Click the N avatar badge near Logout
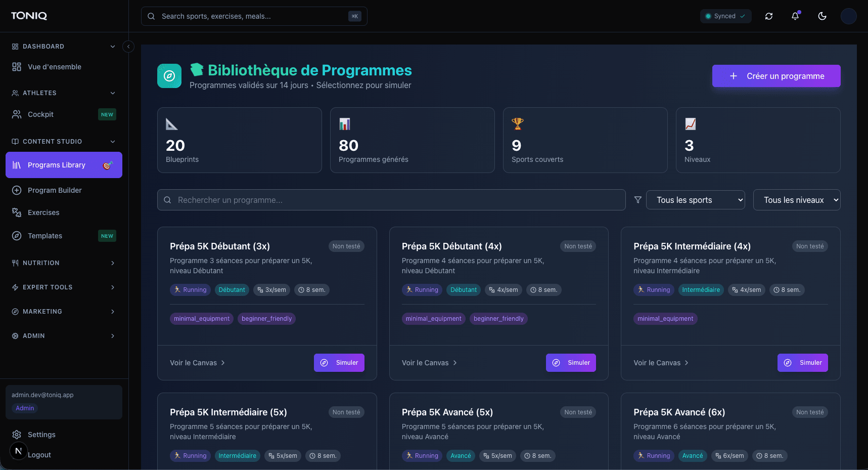 (19, 451)
